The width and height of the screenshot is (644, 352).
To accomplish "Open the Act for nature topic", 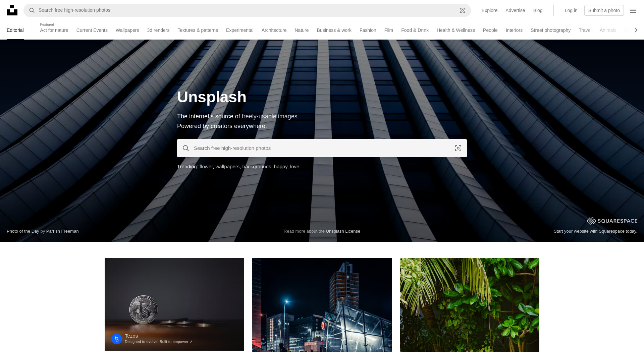I will point(54,30).
